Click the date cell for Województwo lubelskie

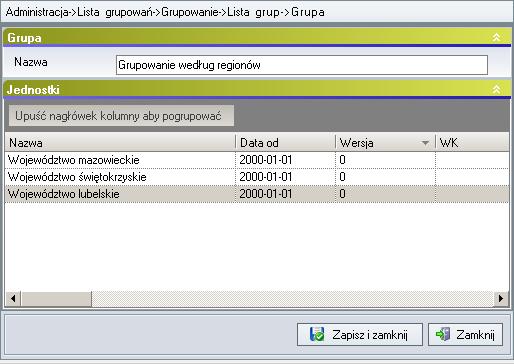coord(285,194)
